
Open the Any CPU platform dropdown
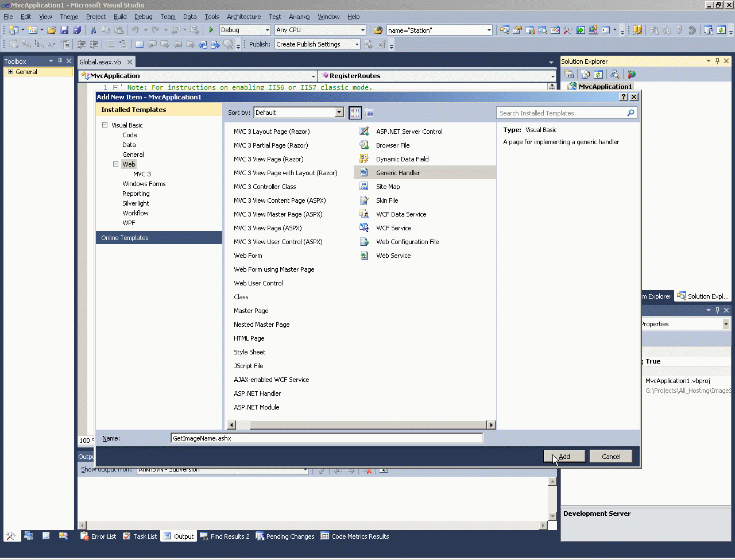click(x=362, y=30)
